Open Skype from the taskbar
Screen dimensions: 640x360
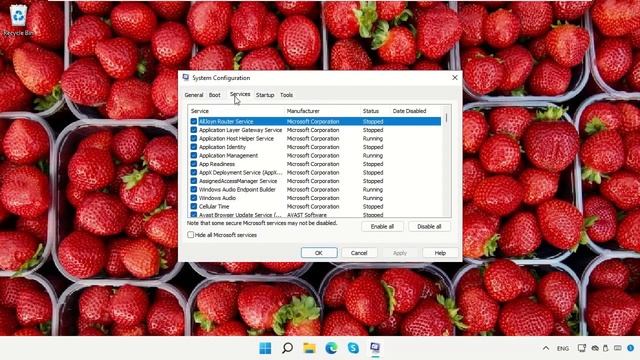pos(353,348)
